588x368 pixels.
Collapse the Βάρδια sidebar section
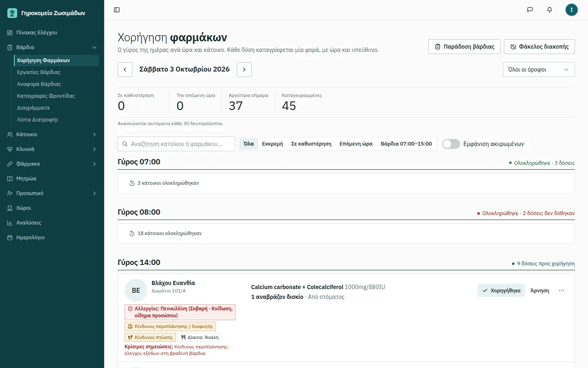52,47
